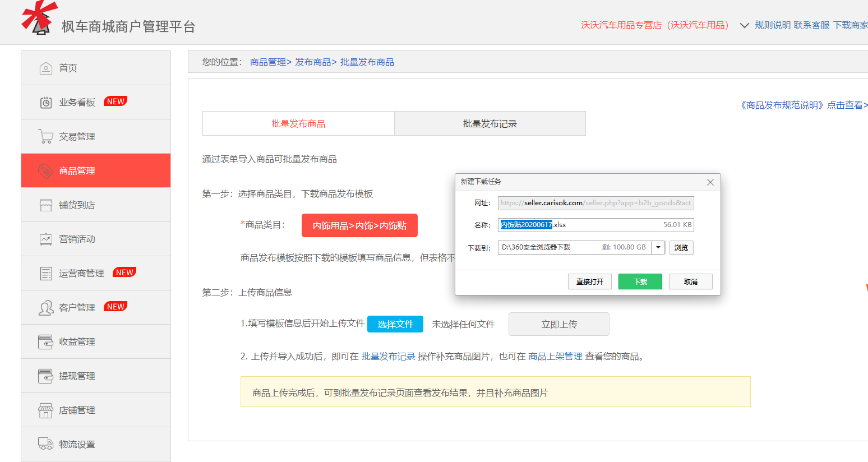Click the wallet icon beside 收益管理

click(46, 342)
